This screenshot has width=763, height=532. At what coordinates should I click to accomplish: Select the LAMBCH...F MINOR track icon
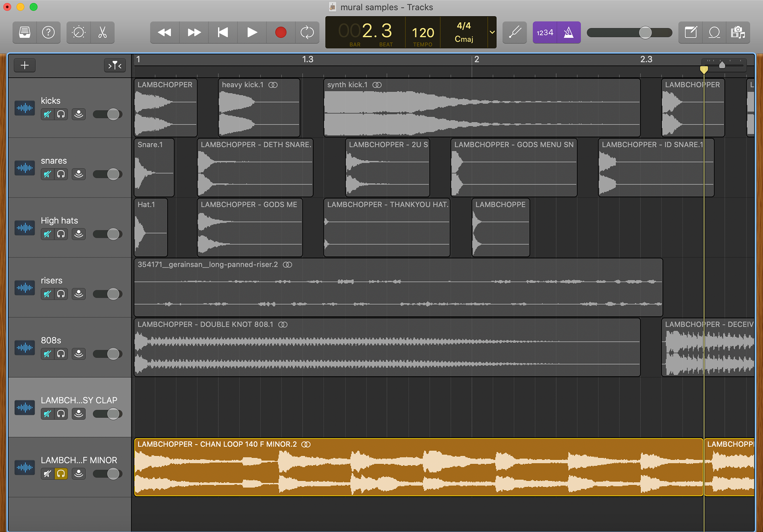coord(25,468)
